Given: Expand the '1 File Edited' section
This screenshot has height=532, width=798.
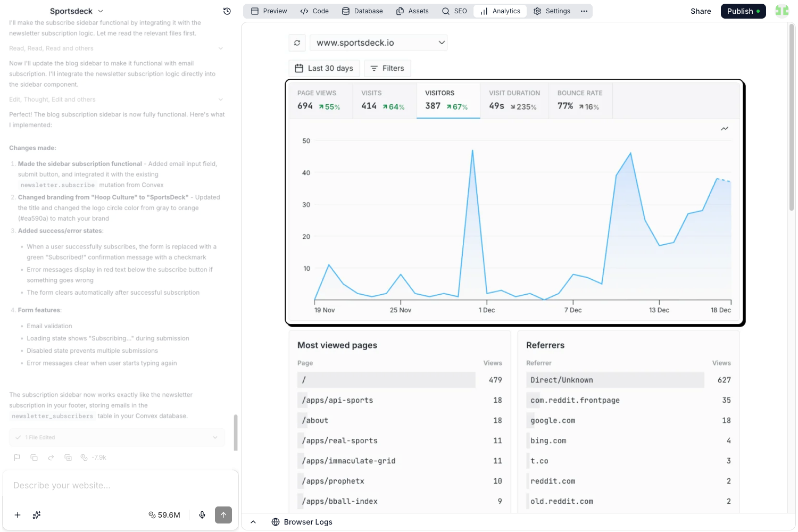Looking at the screenshot, I should coord(117,437).
